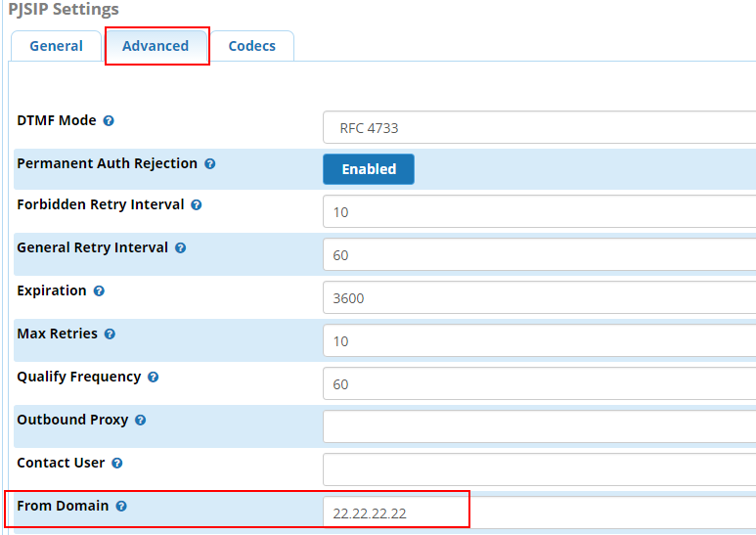This screenshot has width=756, height=535.
Task: Show help for From Domain field
Action: tap(121, 507)
